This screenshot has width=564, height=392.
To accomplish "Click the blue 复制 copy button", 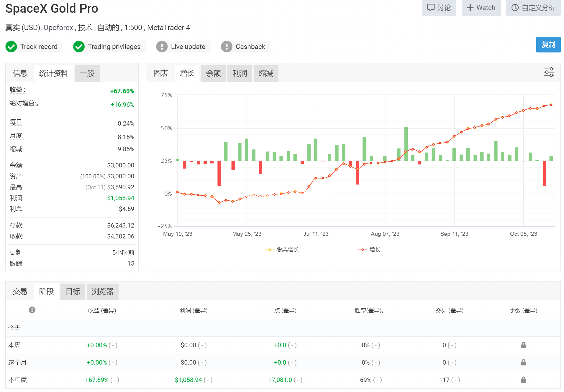I will click(548, 45).
